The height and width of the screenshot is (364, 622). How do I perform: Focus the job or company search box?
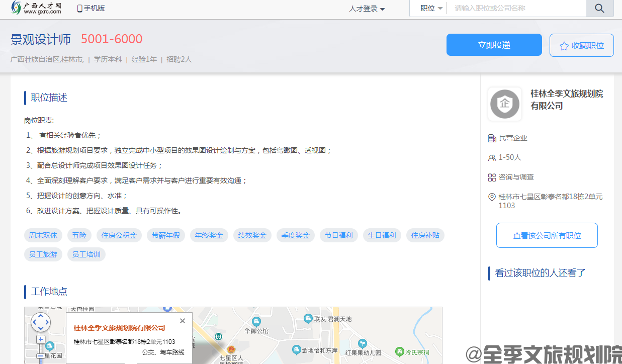point(516,9)
